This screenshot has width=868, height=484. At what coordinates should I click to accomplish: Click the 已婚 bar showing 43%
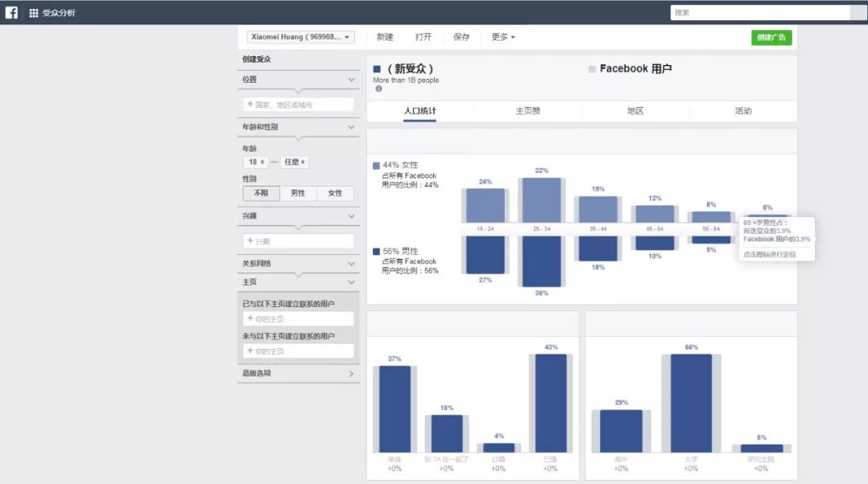tap(551, 403)
